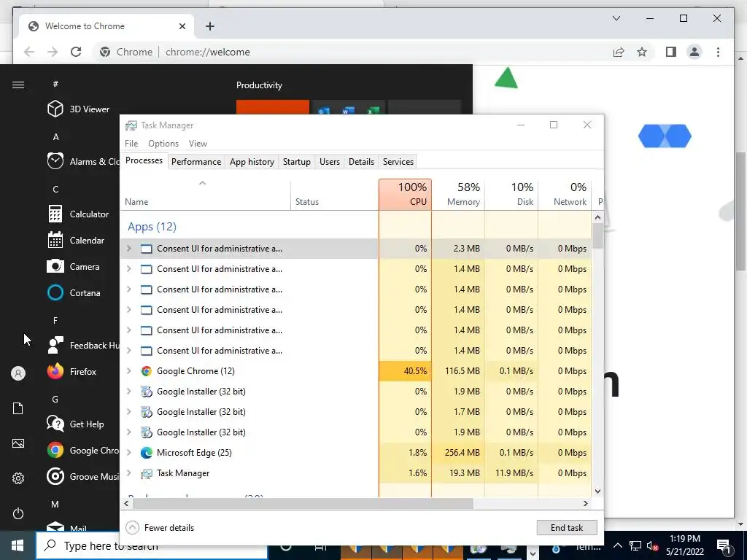Click Task Manager vertical scrollbar down arrow
Screen dimensions: 747x560
[x=598, y=491]
